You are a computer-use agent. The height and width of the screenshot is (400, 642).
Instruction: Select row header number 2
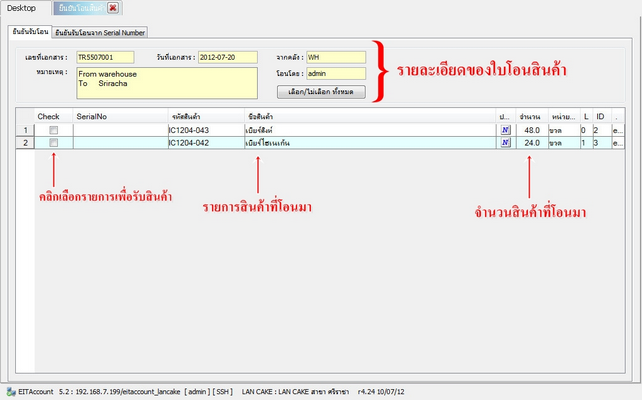25,142
